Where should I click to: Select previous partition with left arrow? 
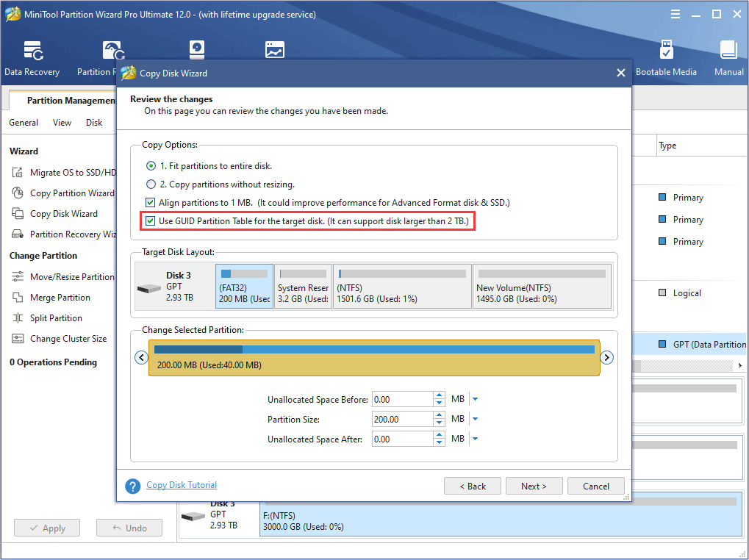pos(141,357)
